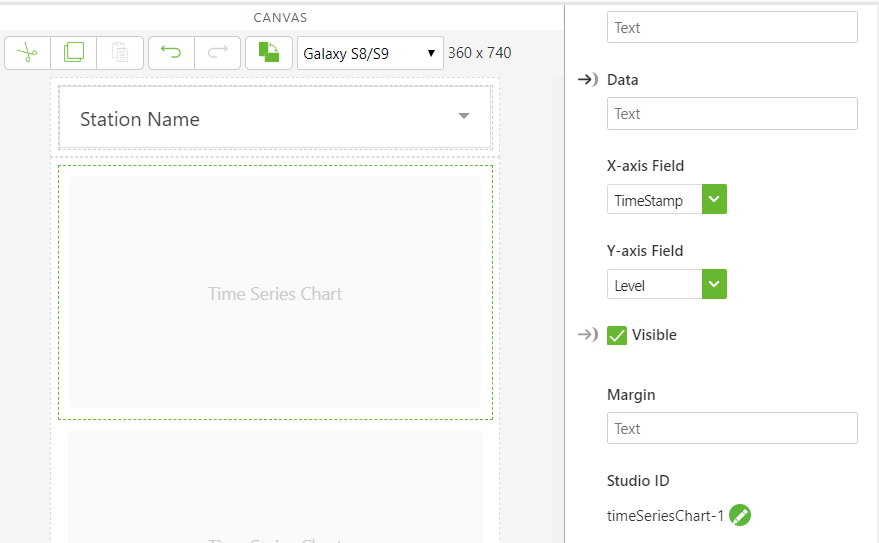The height and width of the screenshot is (543, 879).
Task: Click the binding arrow beside Visible
Action: pyautogui.click(x=588, y=335)
